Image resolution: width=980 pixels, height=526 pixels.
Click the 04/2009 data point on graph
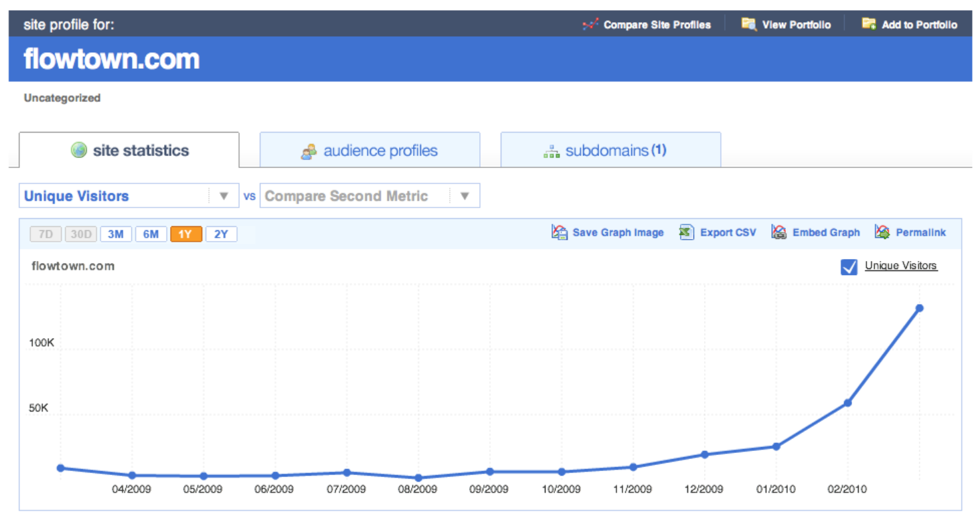[132, 475]
